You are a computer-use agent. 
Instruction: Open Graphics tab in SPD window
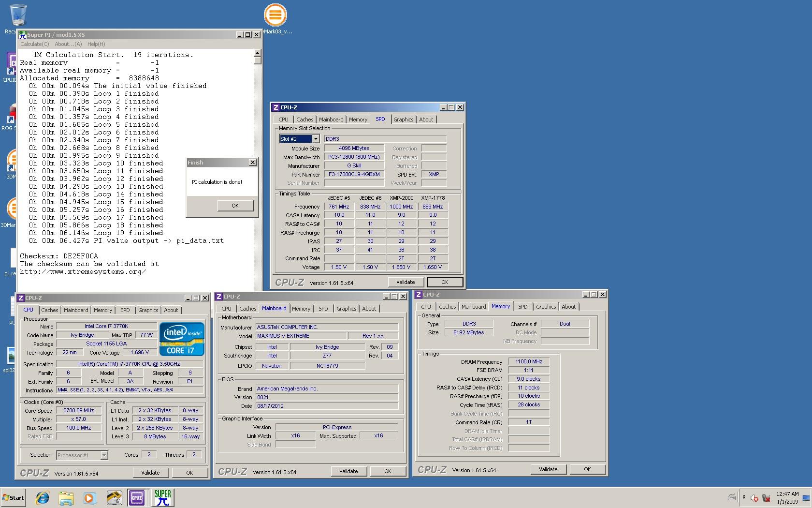[403, 120]
